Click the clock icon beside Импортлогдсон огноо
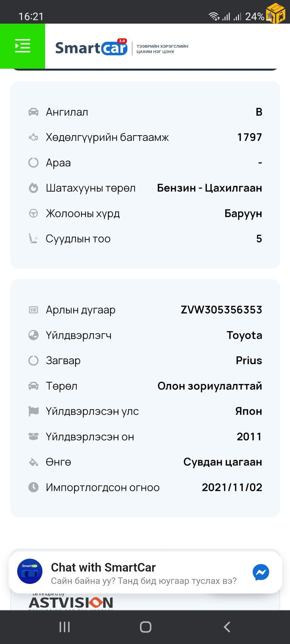Viewport: 290px width, 644px height. pyautogui.click(x=33, y=487)
